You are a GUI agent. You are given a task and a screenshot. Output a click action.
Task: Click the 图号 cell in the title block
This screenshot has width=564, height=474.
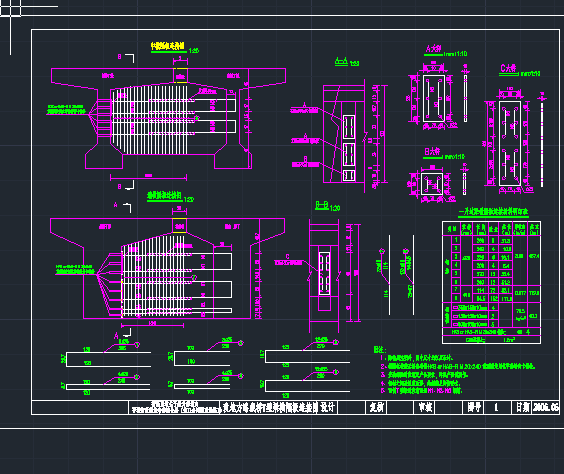click(473, 407)
